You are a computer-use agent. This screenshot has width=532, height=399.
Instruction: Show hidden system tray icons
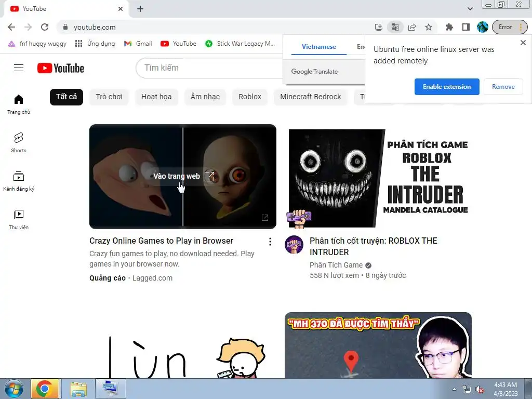point(454,389)
